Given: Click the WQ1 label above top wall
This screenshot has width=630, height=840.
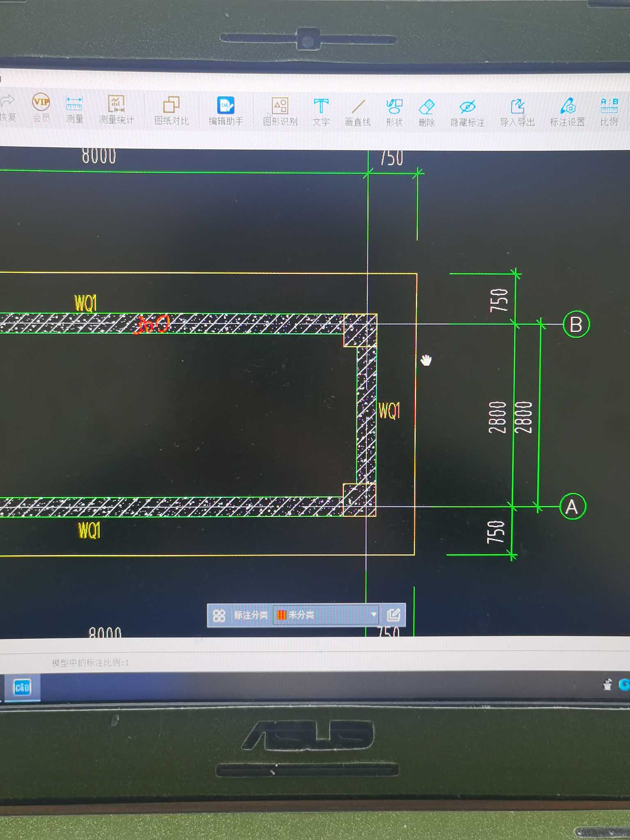Looking at the screenshot, I should click(x=86, y=303).
